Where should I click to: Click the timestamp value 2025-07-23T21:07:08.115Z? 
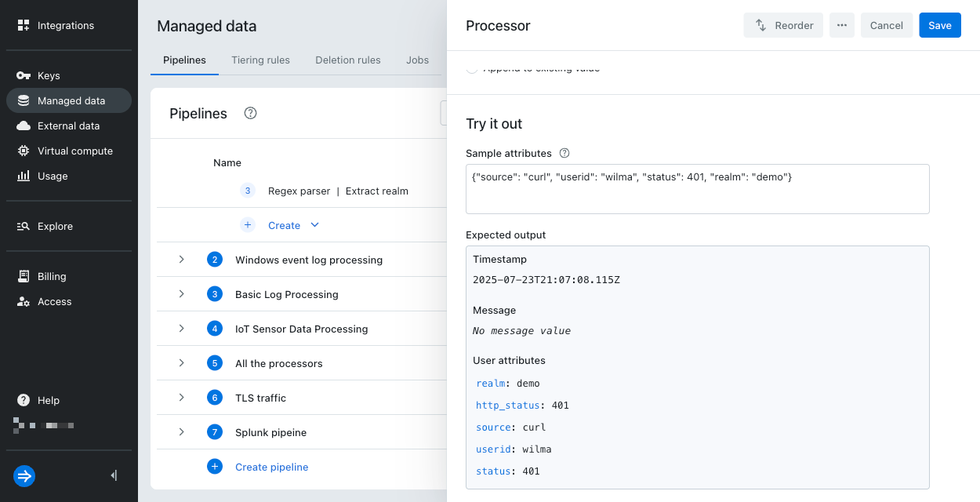[x=546, y=280]
